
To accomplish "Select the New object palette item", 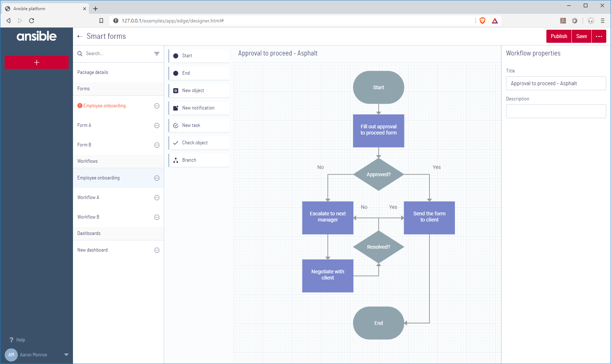I will pos(199,91).
